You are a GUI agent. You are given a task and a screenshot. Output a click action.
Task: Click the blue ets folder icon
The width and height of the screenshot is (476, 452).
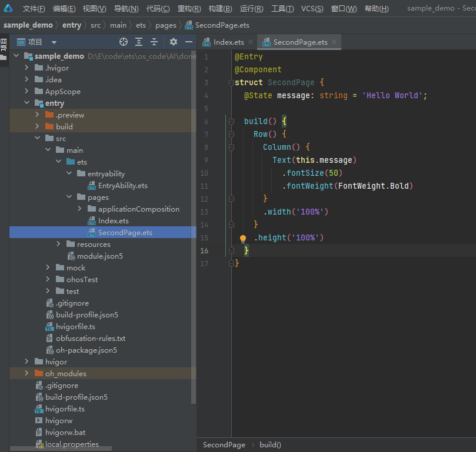(x=71, y=162)
